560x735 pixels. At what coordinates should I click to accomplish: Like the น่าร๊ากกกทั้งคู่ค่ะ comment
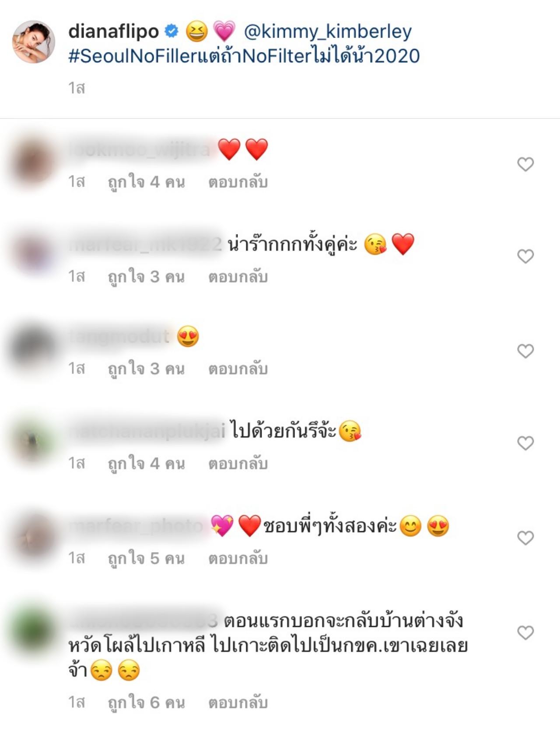[525, 256]
